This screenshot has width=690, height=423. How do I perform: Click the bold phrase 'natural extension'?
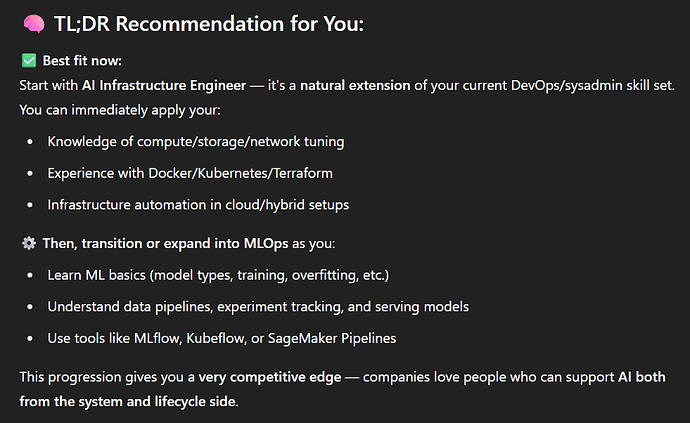coord(355,85)
